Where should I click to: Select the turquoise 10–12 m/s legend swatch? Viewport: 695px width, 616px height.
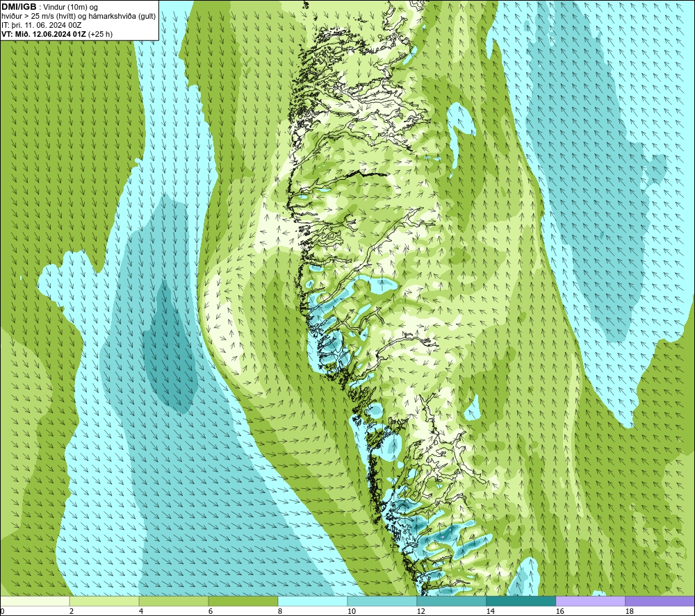coord(382,601)
